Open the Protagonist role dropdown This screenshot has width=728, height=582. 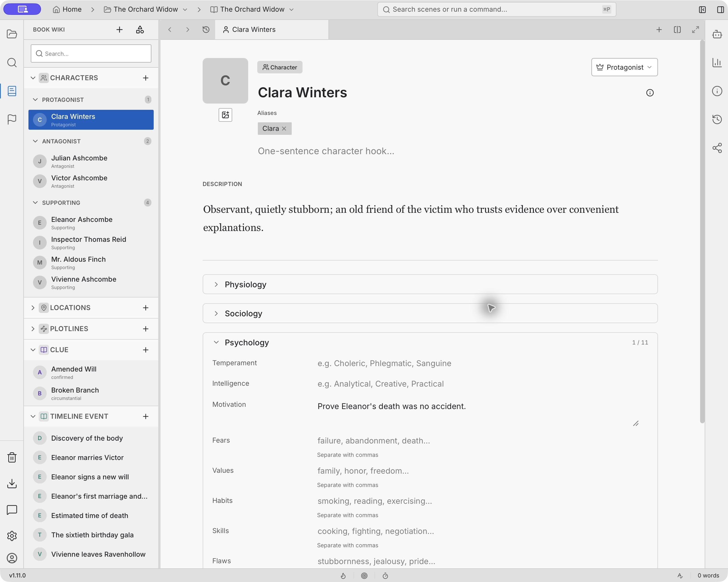pos(624,67)
